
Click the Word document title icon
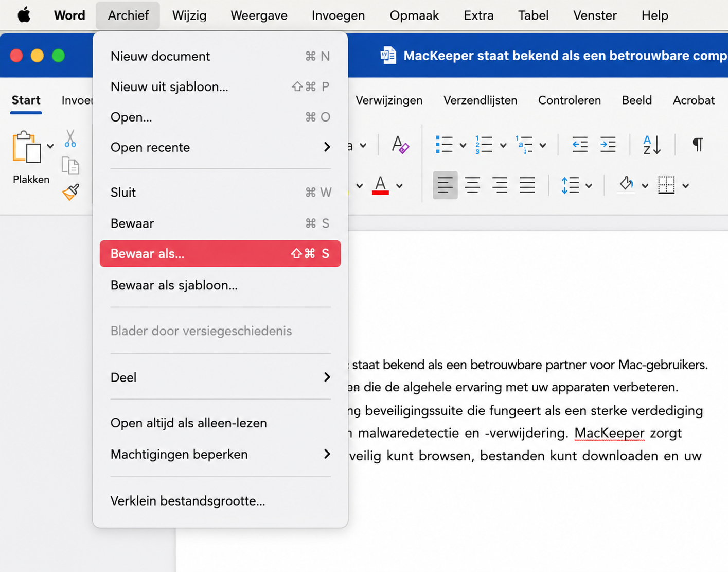point(388,55)
